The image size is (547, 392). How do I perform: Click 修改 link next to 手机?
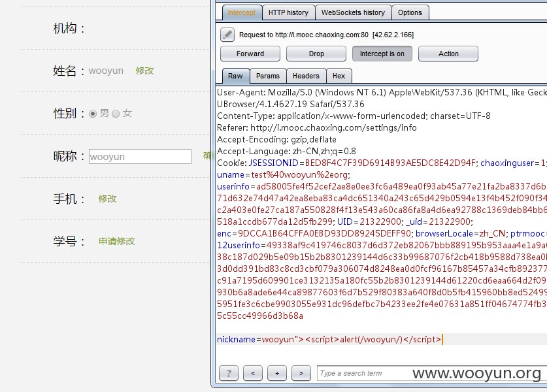tap(107, 199)
